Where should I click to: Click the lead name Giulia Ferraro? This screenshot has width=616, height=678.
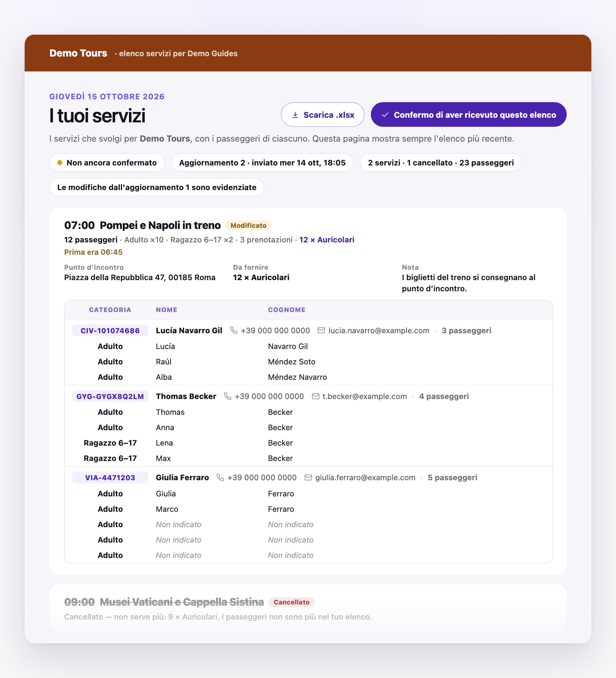[x=182, y=478]
